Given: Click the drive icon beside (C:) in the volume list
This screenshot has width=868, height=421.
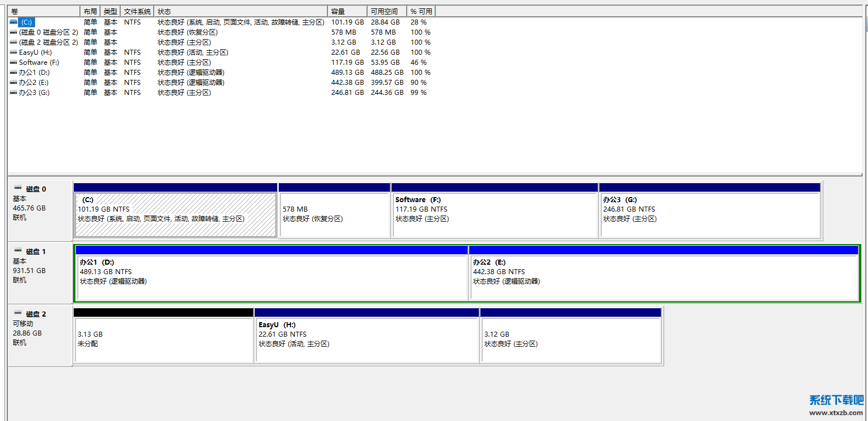Looking at the screenshot, I should point(14,22).
